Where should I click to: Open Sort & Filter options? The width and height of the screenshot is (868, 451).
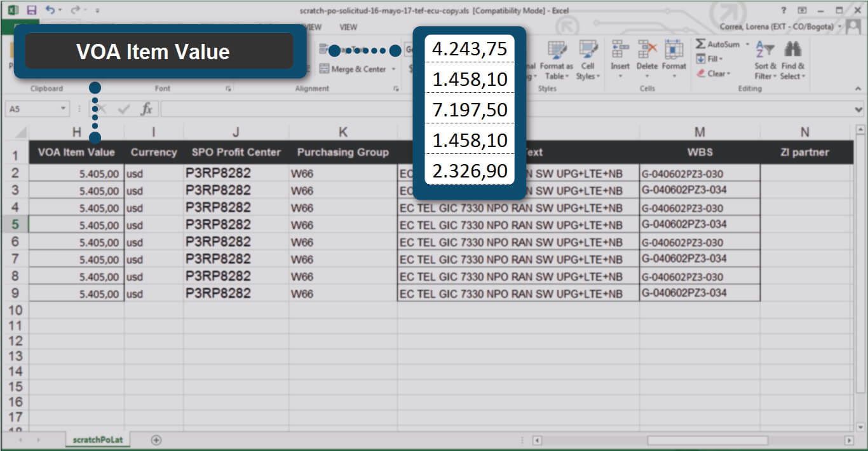point(765,61)
